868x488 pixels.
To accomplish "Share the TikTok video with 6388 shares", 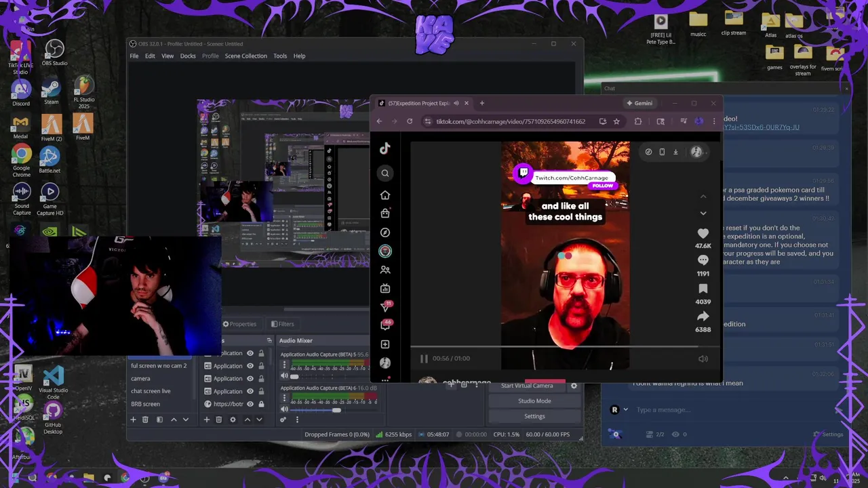I will [x=703, y=317].
